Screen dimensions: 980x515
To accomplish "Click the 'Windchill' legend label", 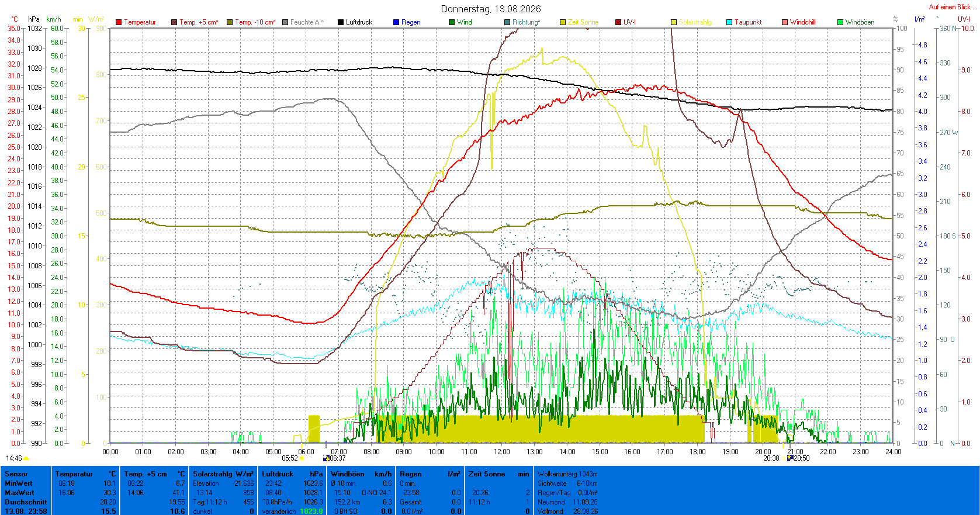I will (803, 22).
